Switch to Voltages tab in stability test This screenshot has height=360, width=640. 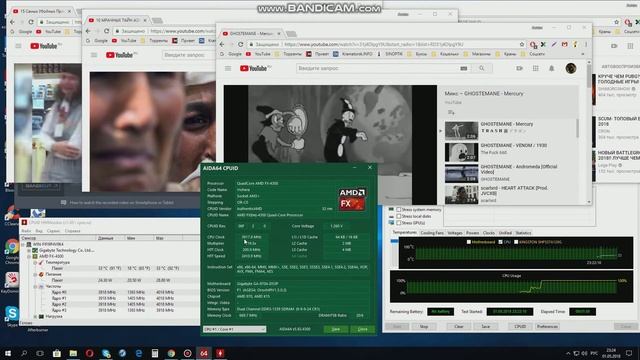[x=455, y=233]
